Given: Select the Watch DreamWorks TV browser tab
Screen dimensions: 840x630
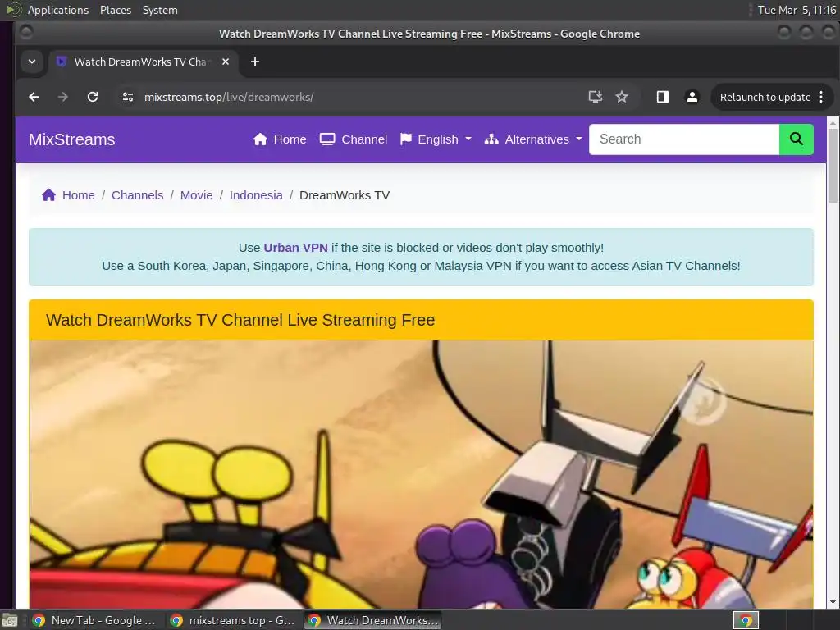Looking at the screenshot, I should pyautogui.click(x=143, y=62).
